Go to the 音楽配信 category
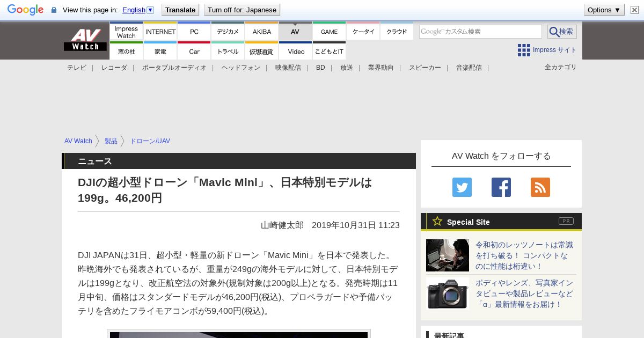644x338 pixels. pyautogui.click(x=469, y=68)
